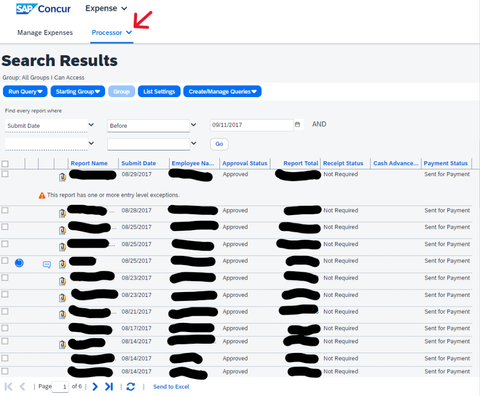This screenshot has width=480, height=396.
Task: Sort by Report Total column
Action: point(301,163)
